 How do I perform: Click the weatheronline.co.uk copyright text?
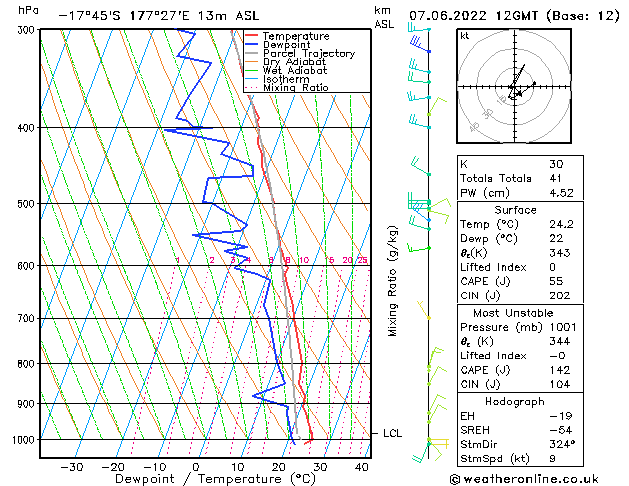tap(524, 479)
